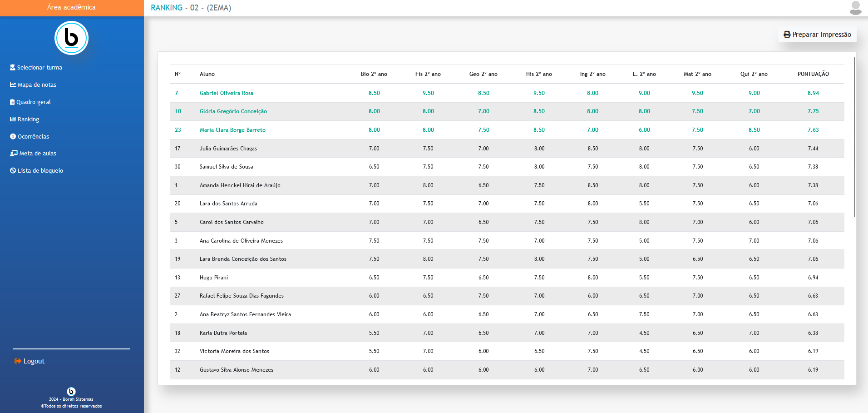Select student Ana Carolina de Oliveira Menezes

click(241, 241)
